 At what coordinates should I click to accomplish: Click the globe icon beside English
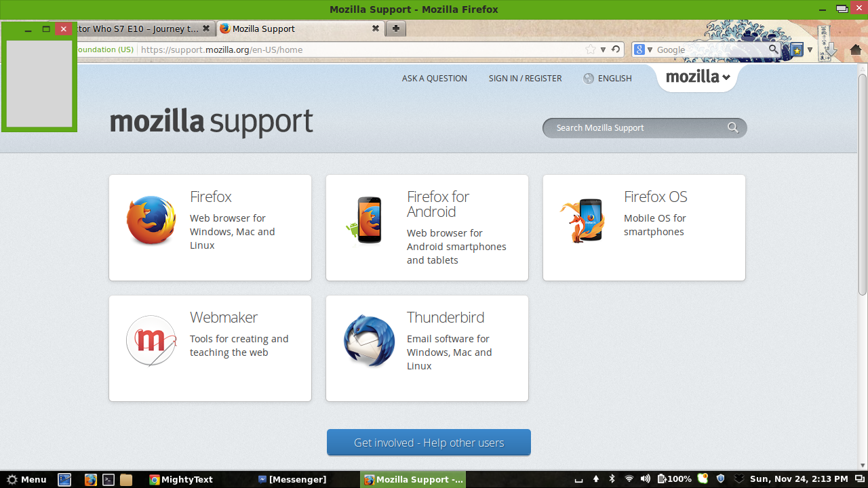(x=589, y=79)
